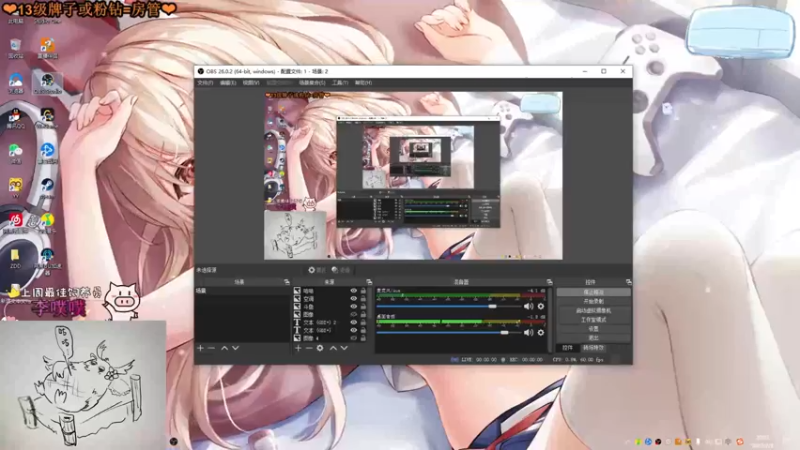Screen dimensions: 800x450
Task: Remove the selected scene with the minus icon
Action: click(x=211, y=348)
